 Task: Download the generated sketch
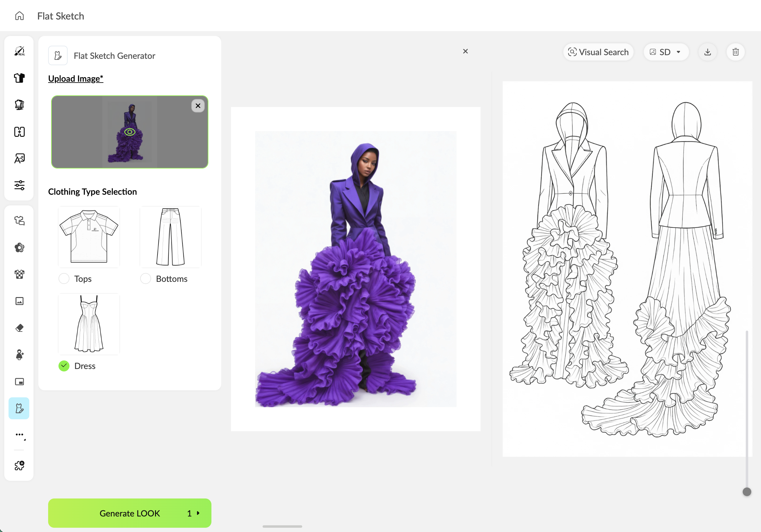pyautogui.click(x=707, y=52)
